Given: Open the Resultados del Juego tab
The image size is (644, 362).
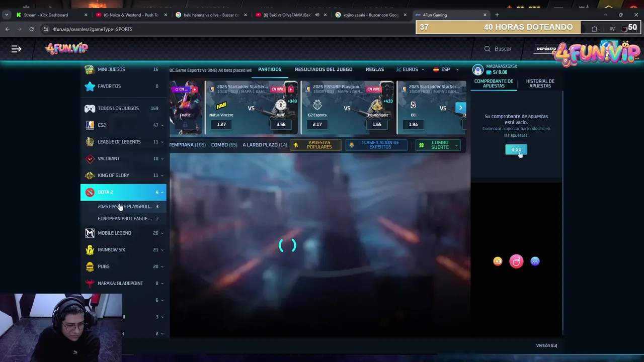Looking at the screenshot, I should [x=324, y=69].
